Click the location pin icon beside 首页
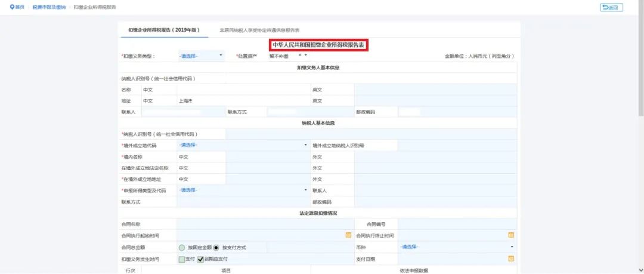 point(12,7)
